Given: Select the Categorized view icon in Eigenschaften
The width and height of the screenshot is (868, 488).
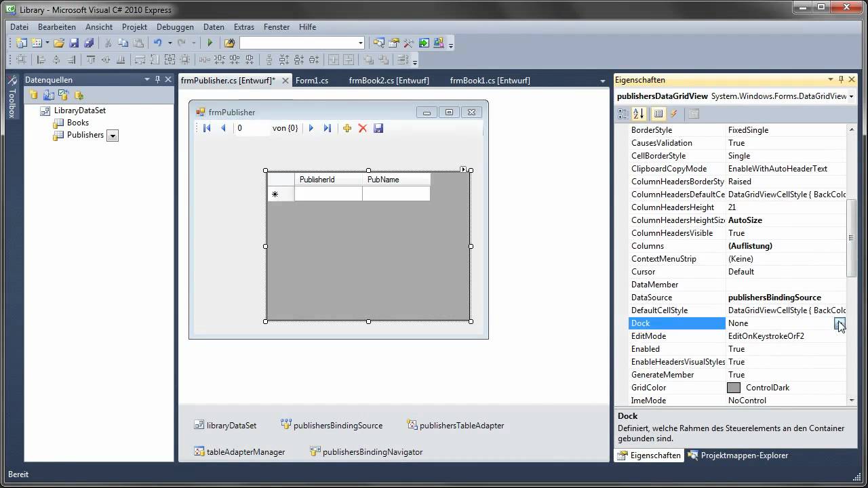Looking at the screenshot, I should pyautogui.click(x=623, y=114).
